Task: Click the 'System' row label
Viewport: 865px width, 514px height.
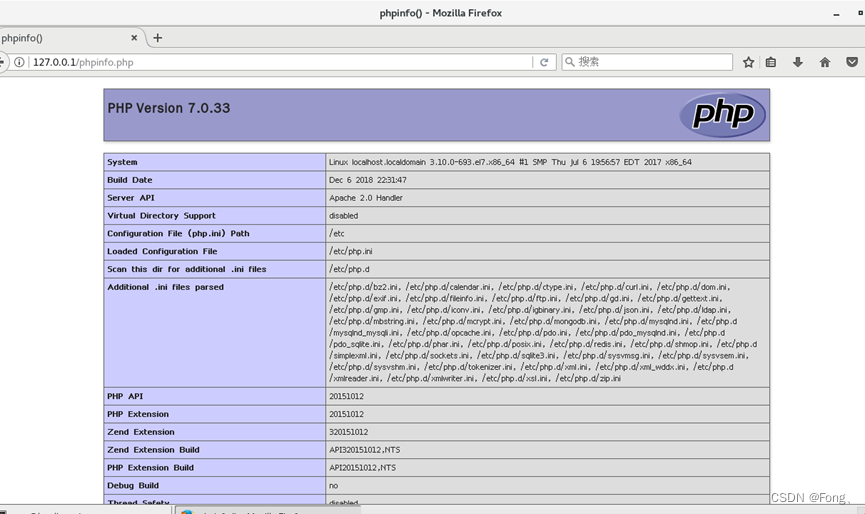Action: (122, 162)
